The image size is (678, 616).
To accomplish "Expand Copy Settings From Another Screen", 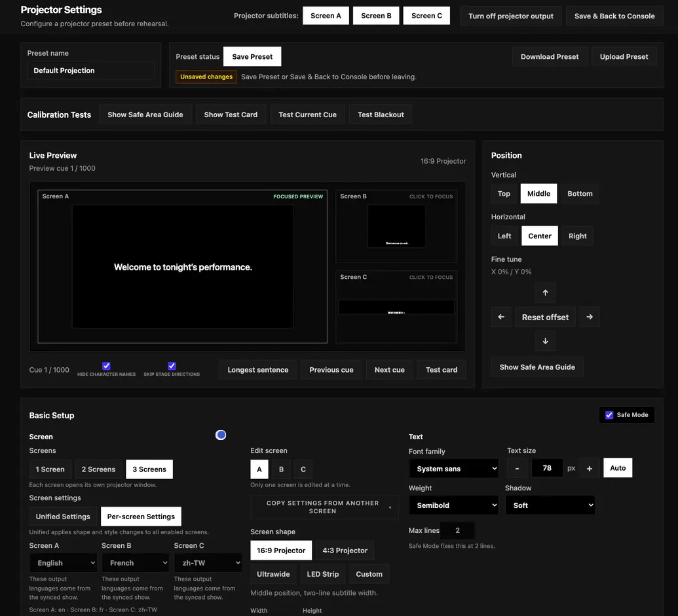I will pos(324,507).
